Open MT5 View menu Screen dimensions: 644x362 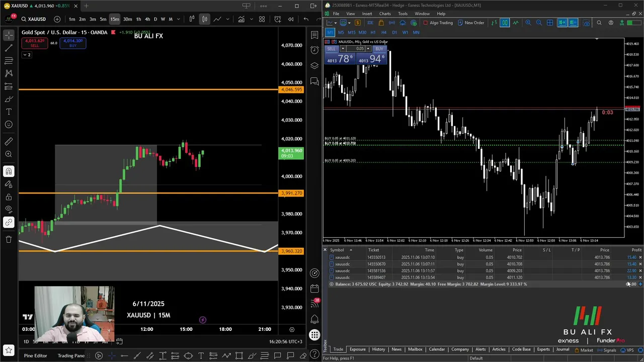[350, 14]
